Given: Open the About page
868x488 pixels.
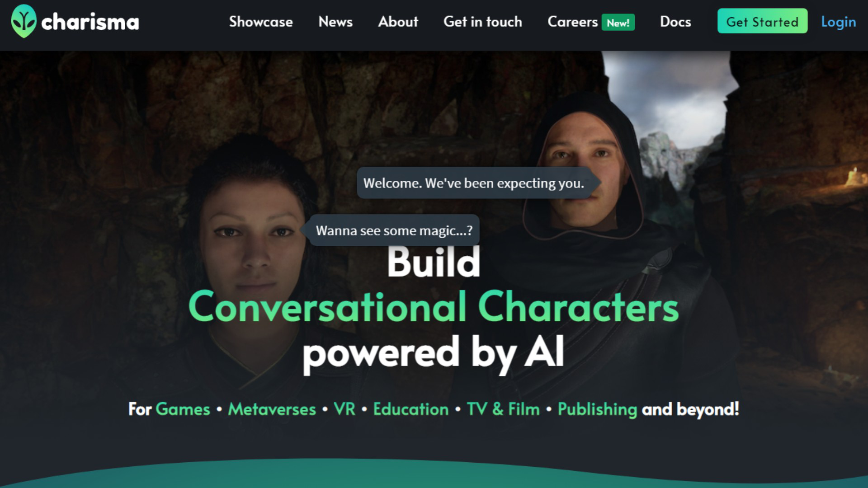Looking at the screenshot, I should (x=398, y=22).
